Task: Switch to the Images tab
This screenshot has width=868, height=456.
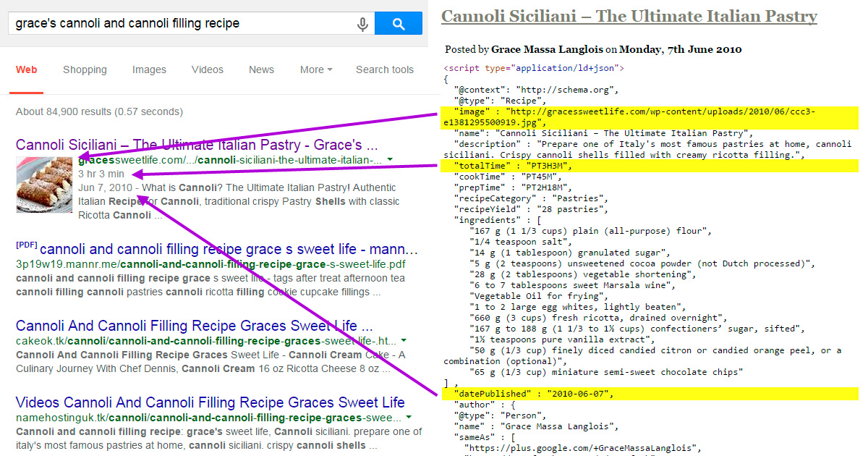Action: [149, 70]
